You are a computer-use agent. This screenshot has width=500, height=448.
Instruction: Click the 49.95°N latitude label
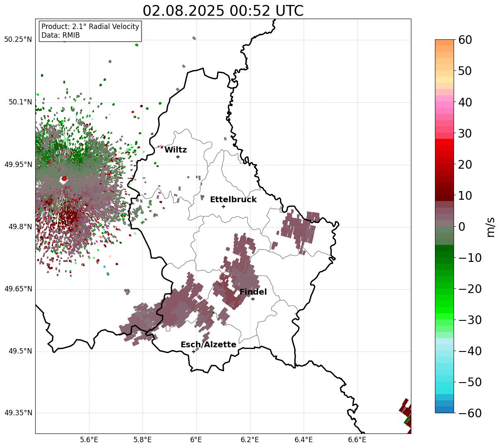coord(18,165)
